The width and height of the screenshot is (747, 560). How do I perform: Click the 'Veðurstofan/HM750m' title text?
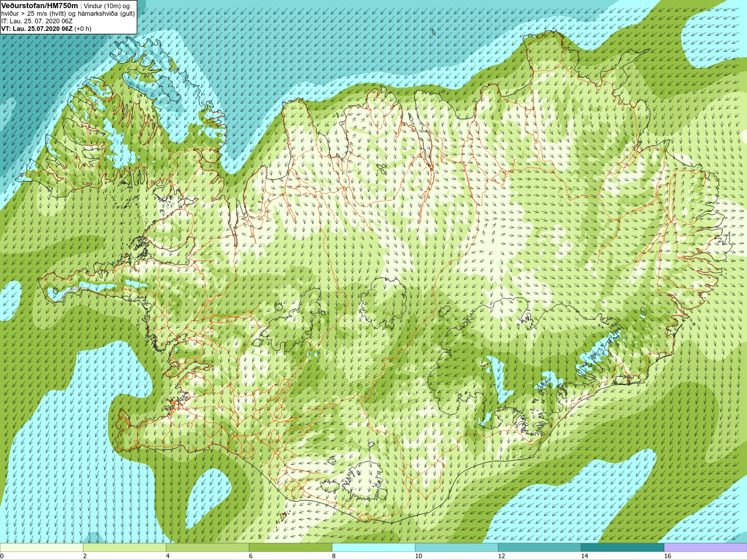tap(39, 5)
